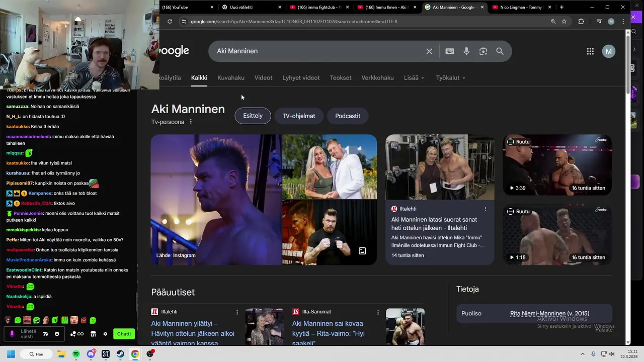Image resolution: width=644 pixels, height=362 pixels.
Task: View site information icon in address bar
Action: [x=184, y=22]
